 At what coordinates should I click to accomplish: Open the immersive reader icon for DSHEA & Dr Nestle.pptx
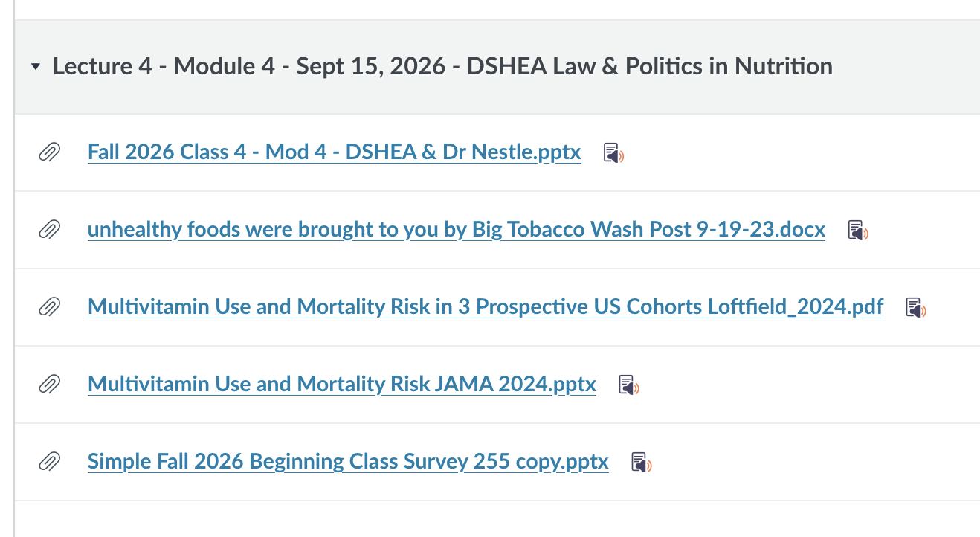tap(613, 153)
